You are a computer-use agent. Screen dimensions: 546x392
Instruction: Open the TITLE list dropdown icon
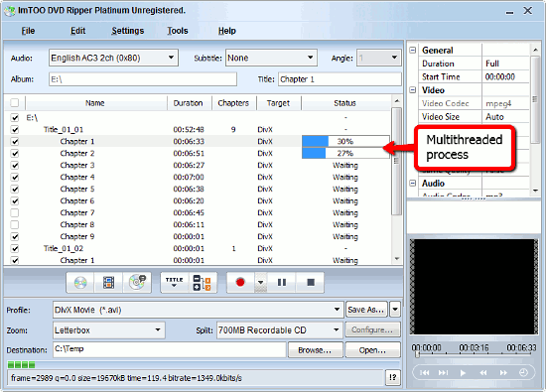click(175, 282)
